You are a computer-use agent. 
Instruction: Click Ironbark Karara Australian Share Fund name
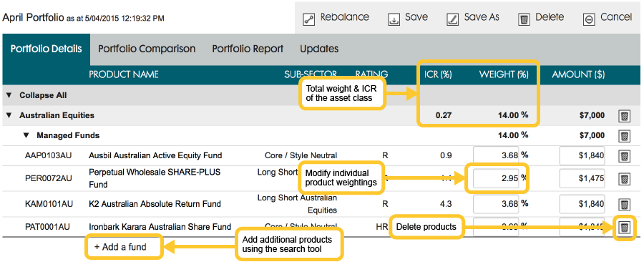pyautogui.click(x=160, y=227)
